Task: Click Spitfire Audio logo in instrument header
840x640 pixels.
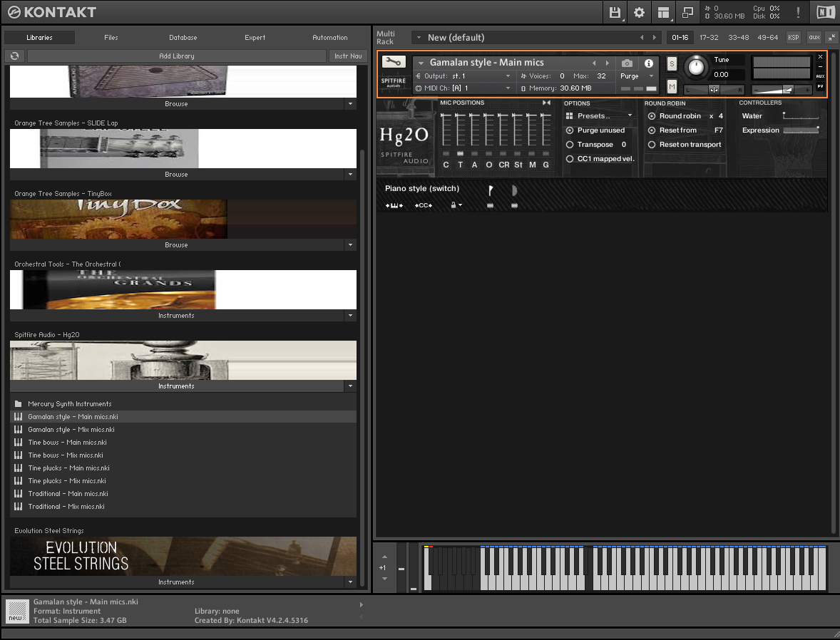Action: click(x=393, y=82)
